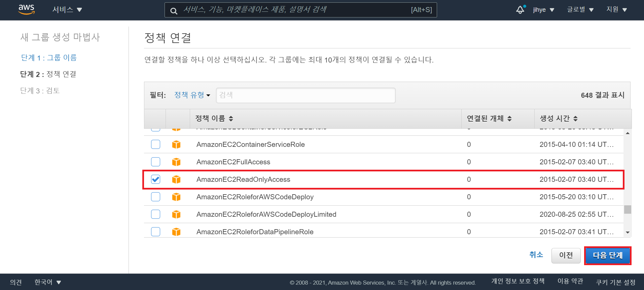
Task: Go to AWS home via logo
Action: [x=27, y=9]
